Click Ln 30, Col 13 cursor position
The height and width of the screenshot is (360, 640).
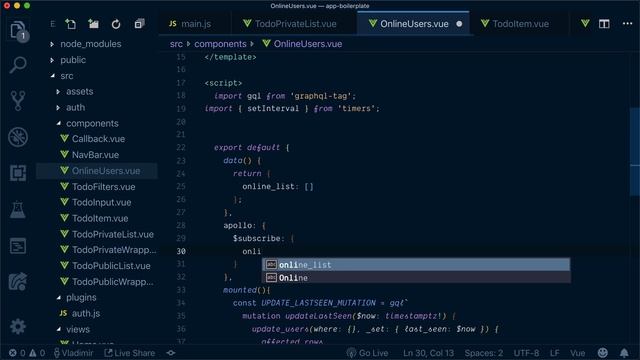click(428, 353)
